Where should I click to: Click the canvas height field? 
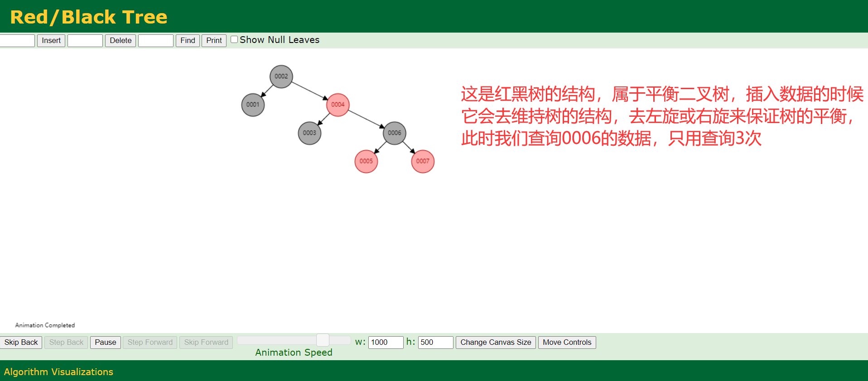click(435, 343)
